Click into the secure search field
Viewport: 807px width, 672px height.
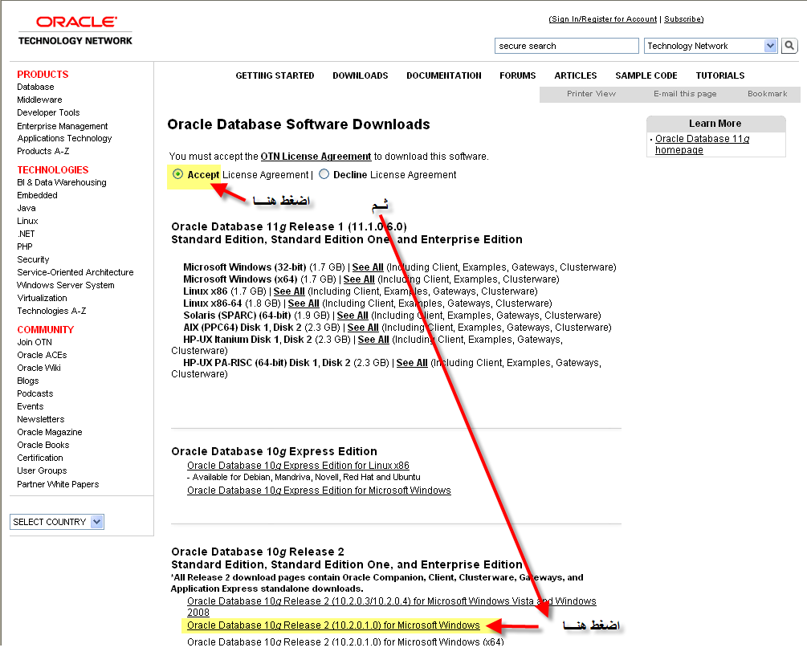(x=566, y=46)
